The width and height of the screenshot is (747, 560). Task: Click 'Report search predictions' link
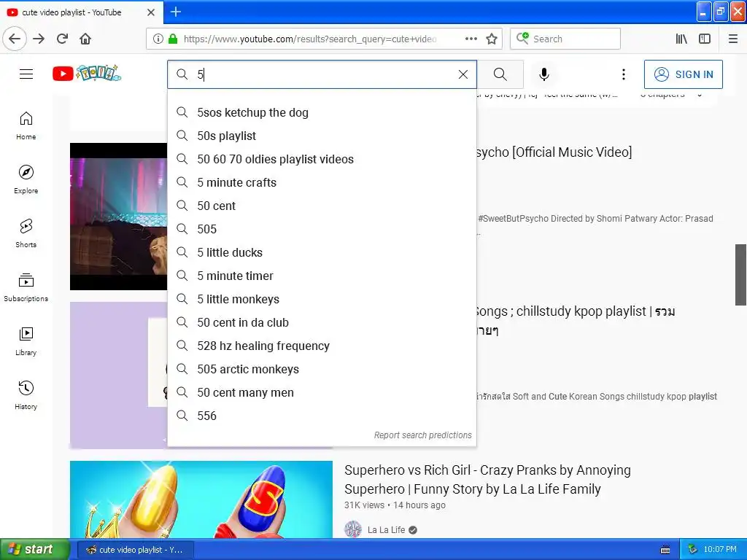coord(422,435)
